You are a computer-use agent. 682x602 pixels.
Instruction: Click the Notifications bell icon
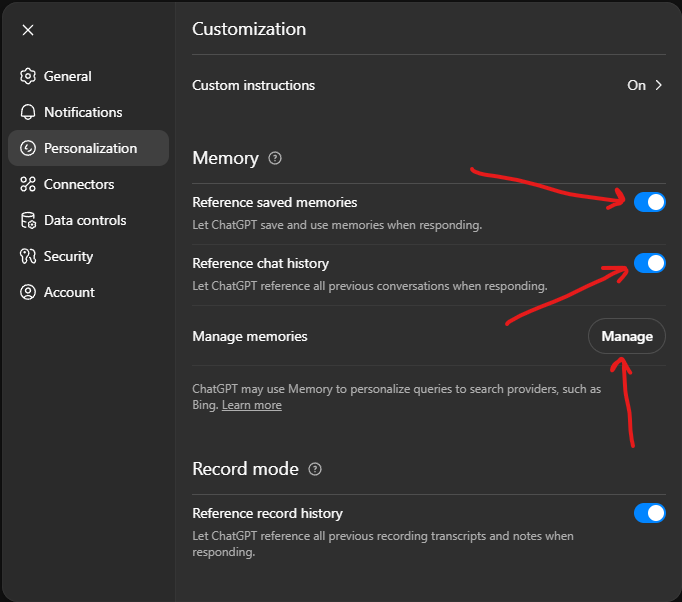[28, 112]
